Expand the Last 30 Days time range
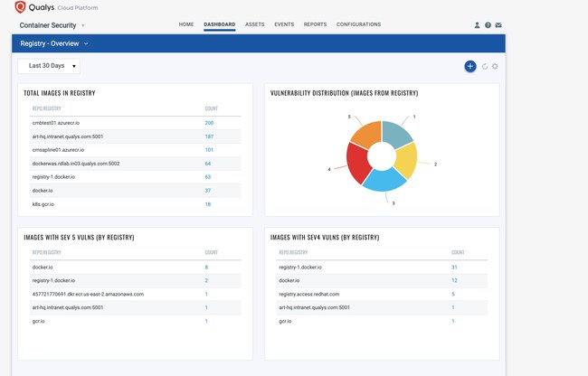This screenshot has width=588, height=376. tap(49, 66)
